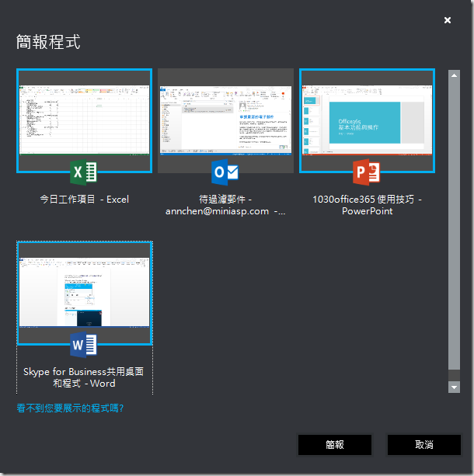Click the scrollbar up arrow

coord(454,75)
